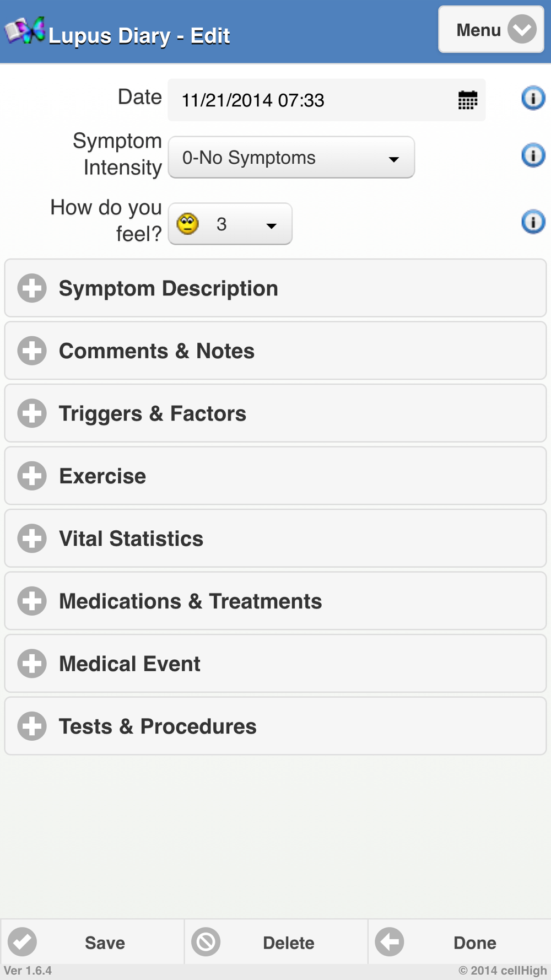Screen dimensions: 551x980
Task: Open the How do you feel dropdown
Action: [x=230, y=224]
